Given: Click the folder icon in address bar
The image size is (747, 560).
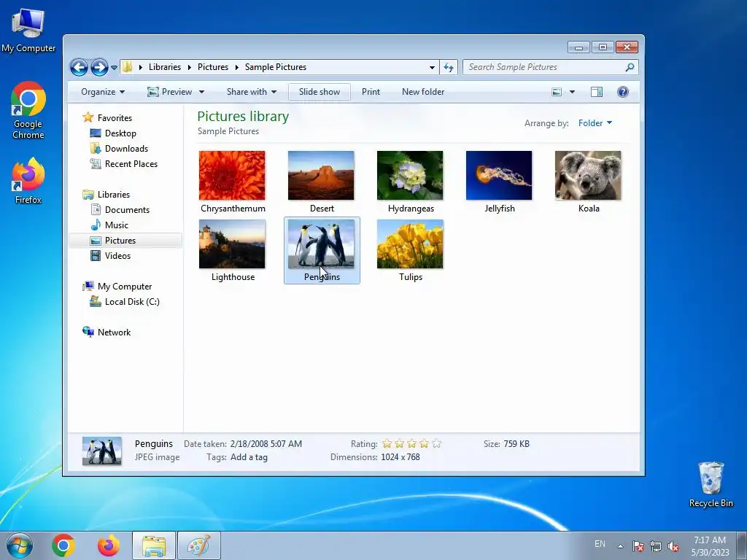Looking at the screenshot, I should (x=127, y=67).
